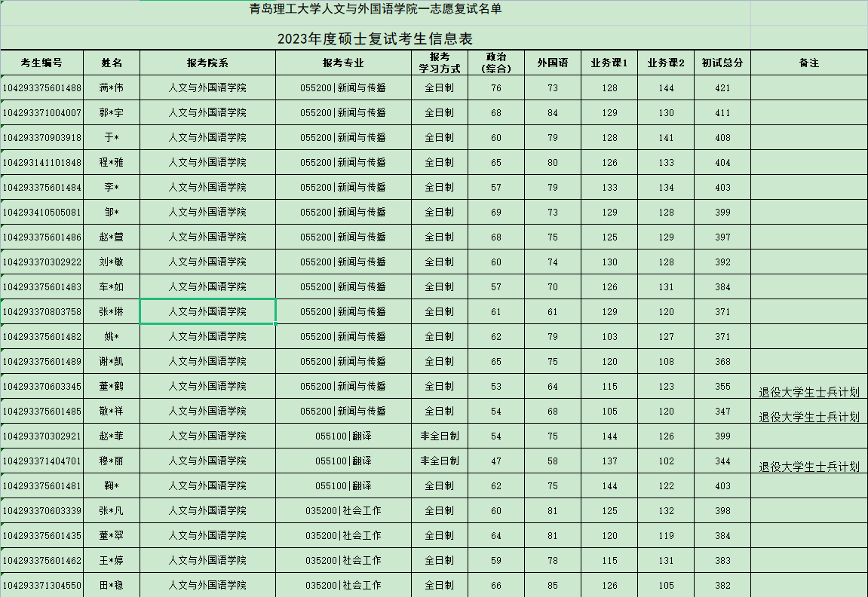Select name cell 邹*
The image size is (868, 597).
coord(112,212)
